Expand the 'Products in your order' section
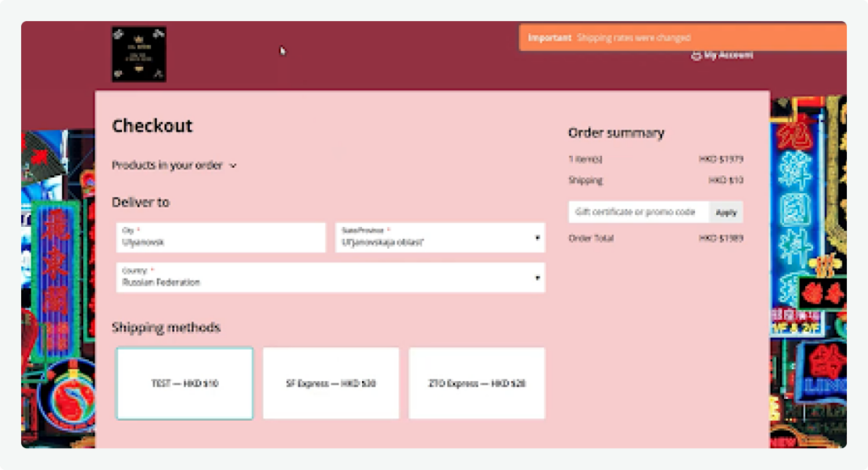Image resolution: width=868 pixels, height=470 pixels. [167, 166]
